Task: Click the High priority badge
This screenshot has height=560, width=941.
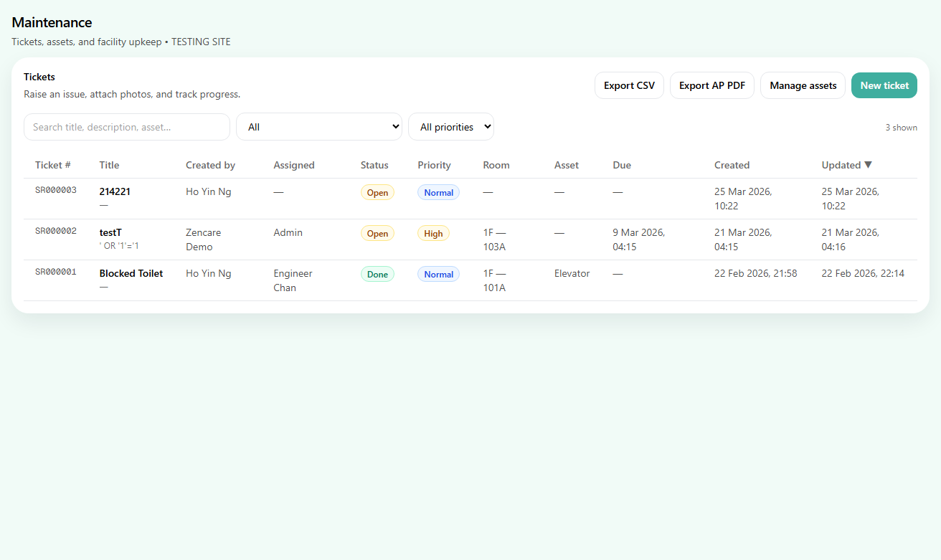Action: [433, 234]
